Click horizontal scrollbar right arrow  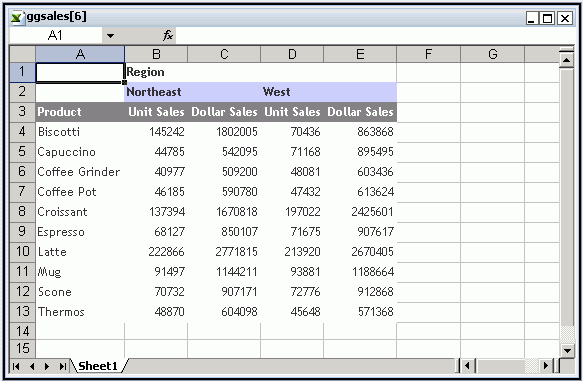545,366
